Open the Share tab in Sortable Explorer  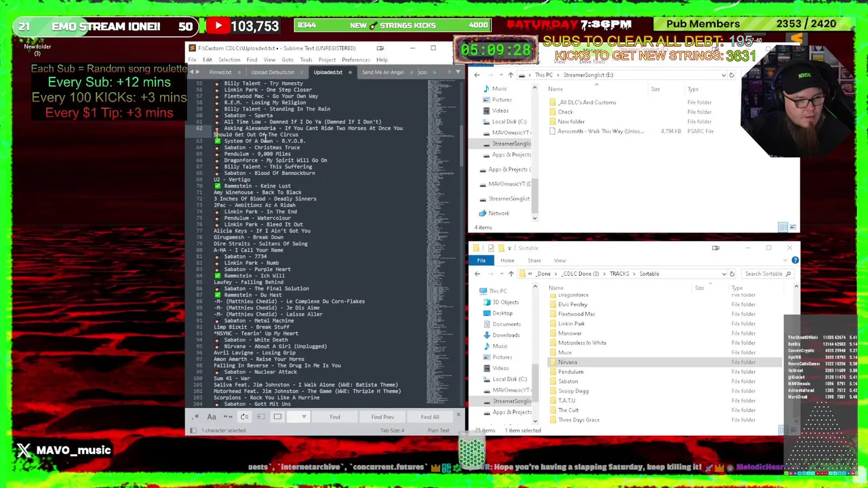(534, 260)
